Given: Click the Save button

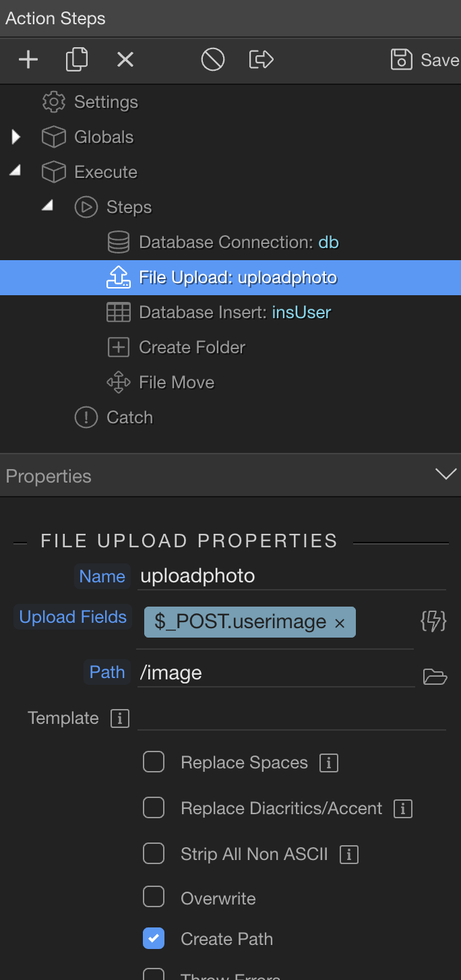Looking at the screenshot, I should click(425, 60).
